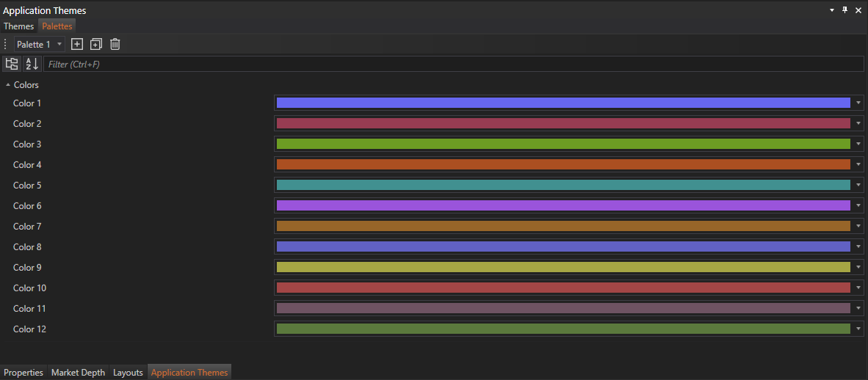Click the yellow Color 9 swatch
This screenshot has height=380, width=868.
(x=563, y=267)
